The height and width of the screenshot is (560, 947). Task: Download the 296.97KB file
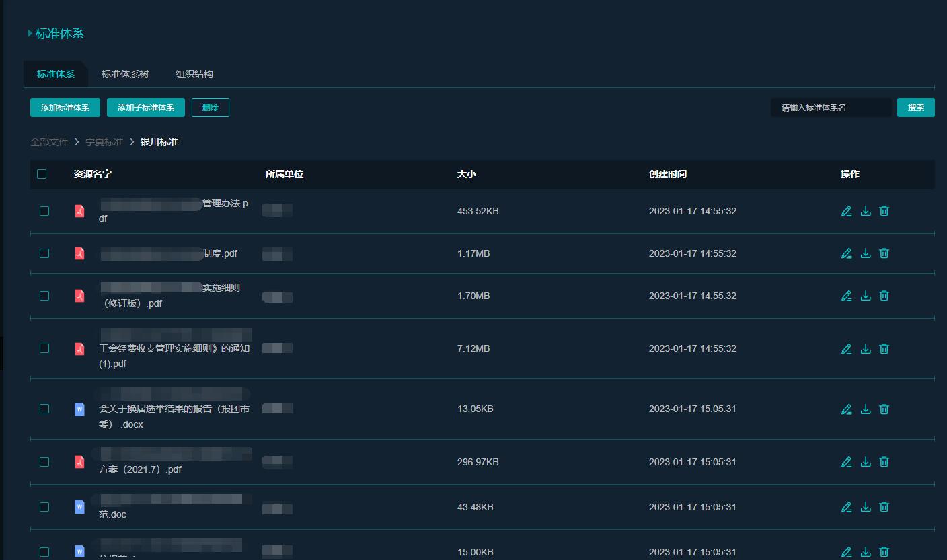click(866, 462)
